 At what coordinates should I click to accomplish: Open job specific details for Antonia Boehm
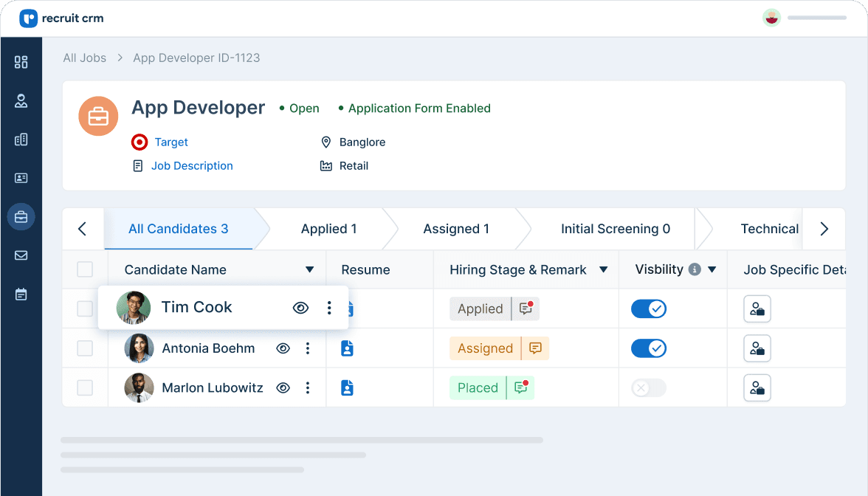pos(757,348)
